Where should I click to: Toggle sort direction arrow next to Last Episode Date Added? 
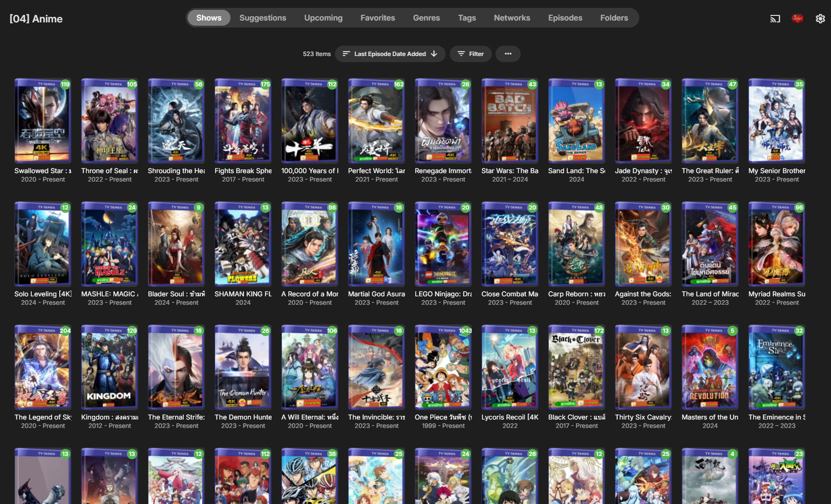tap(434, 54)
